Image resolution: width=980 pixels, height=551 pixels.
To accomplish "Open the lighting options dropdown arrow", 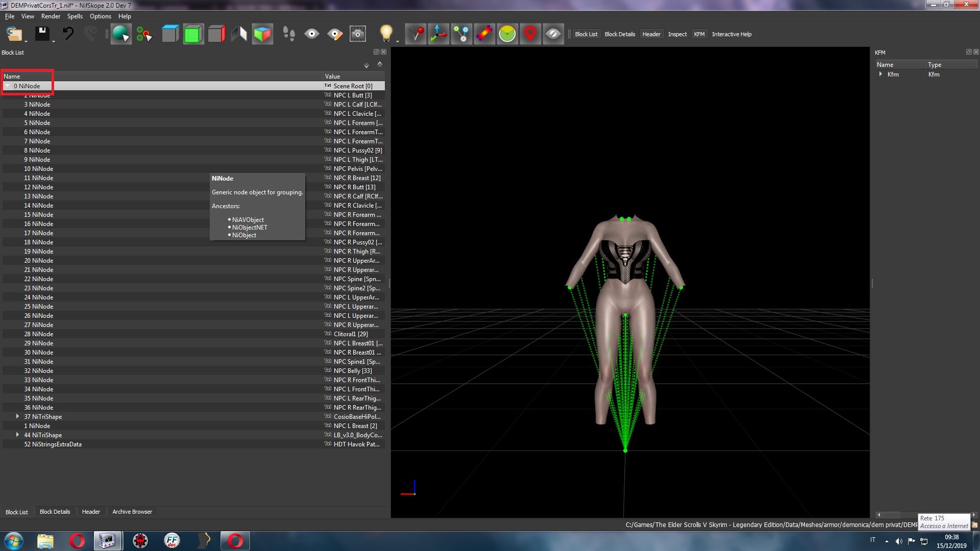I will point(398,41).
